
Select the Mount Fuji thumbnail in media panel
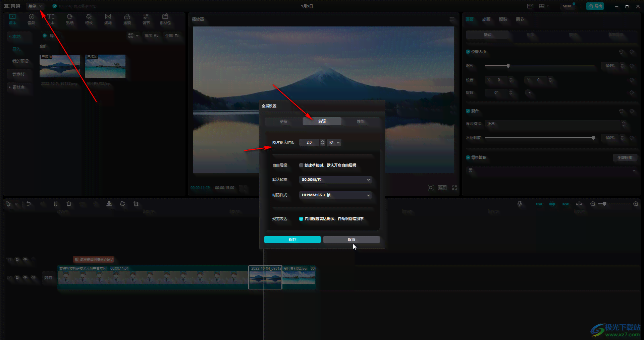tap(60, 66)
